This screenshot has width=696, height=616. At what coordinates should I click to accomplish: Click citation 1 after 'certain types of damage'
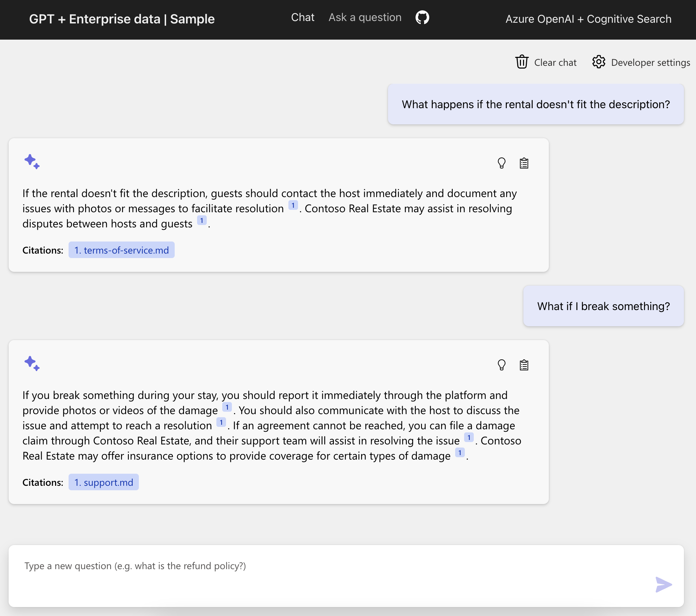click(460, 453)
